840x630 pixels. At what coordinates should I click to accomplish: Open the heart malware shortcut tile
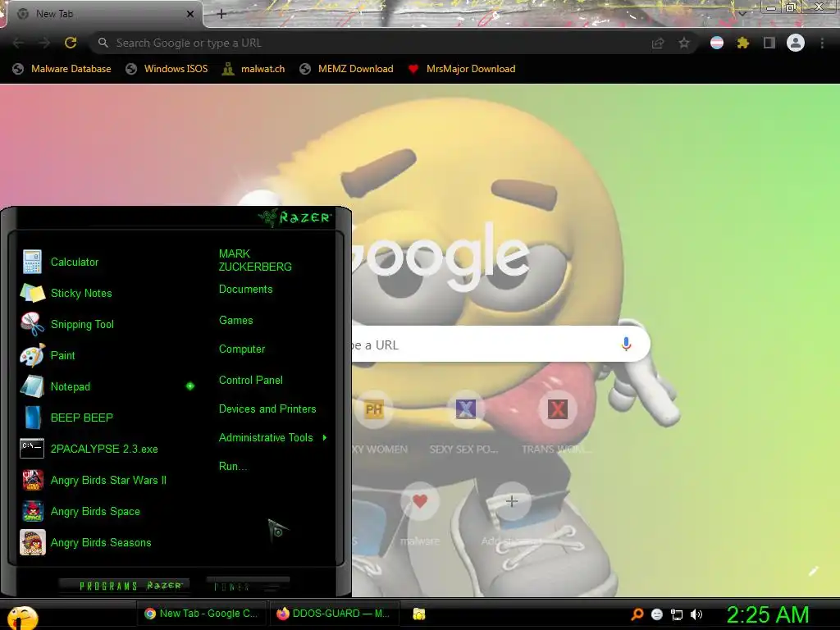[x=420, y=501]
